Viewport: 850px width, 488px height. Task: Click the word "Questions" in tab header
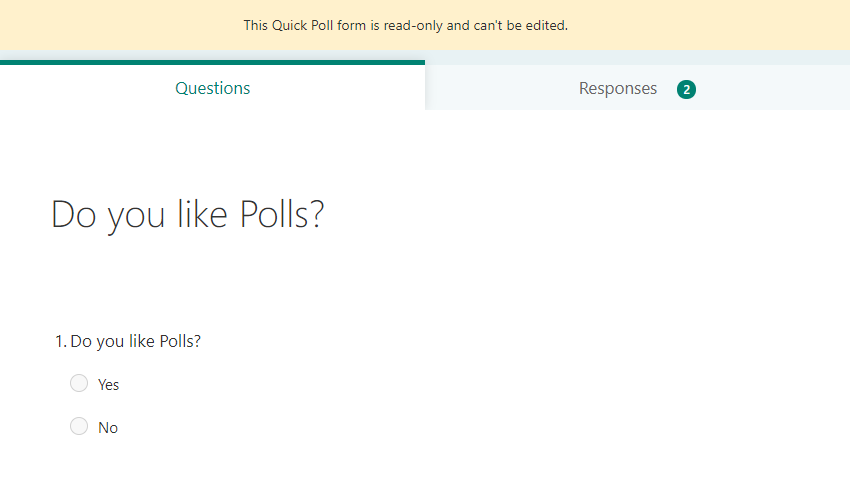click(x=212, y=88)
